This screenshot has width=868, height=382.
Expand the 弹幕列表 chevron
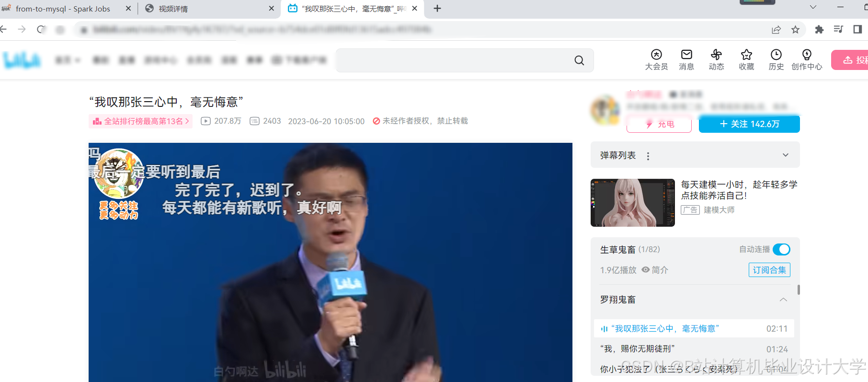tap(786, 155)
